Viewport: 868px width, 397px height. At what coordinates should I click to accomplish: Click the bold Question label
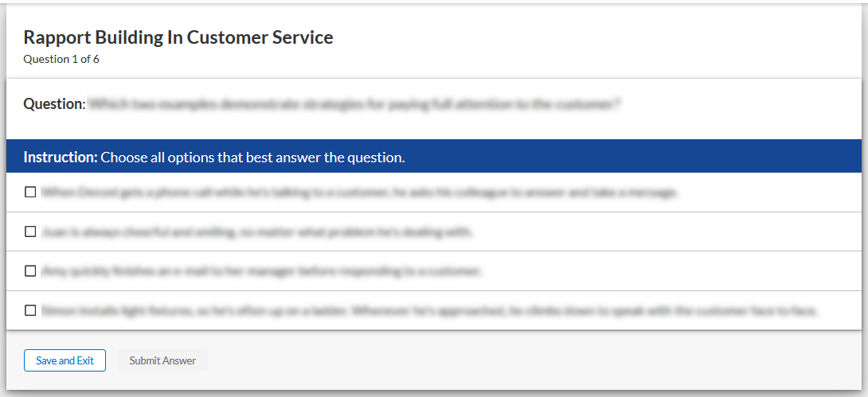pos(53,104)
